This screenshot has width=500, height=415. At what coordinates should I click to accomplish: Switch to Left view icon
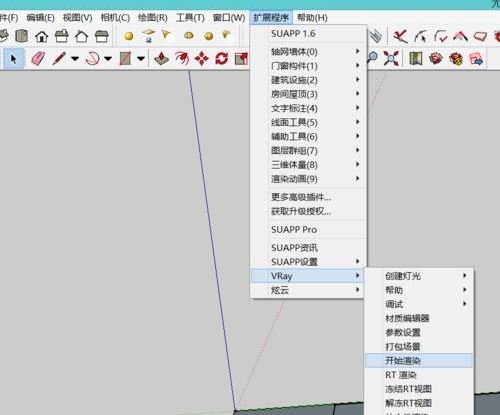(102, 36)
